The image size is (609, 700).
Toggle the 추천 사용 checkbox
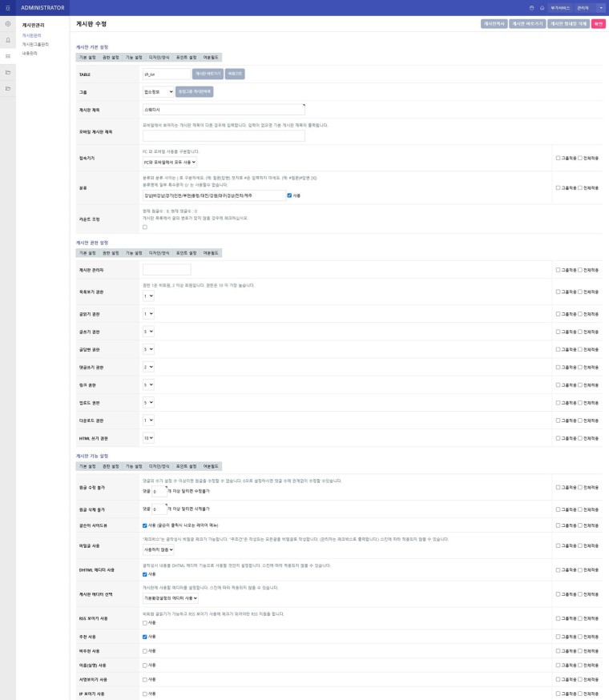pyautogui.click(x=145, y=637)
